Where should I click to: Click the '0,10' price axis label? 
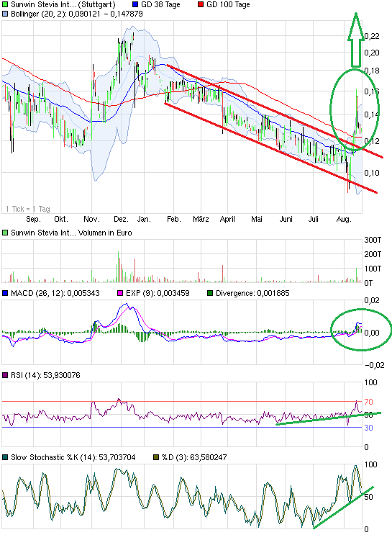pos(372,173)
